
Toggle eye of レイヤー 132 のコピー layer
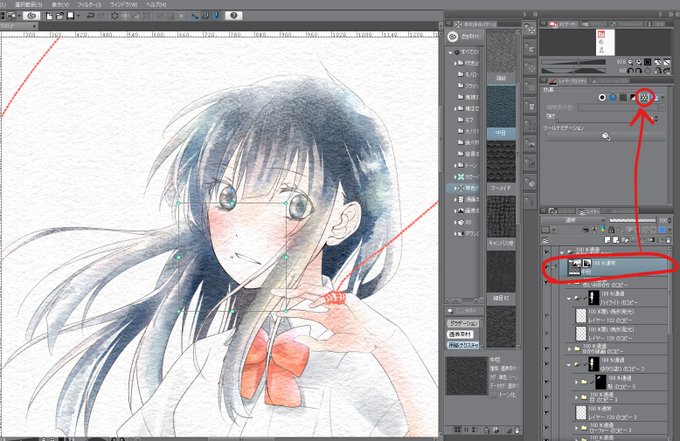tap(546, 316)
